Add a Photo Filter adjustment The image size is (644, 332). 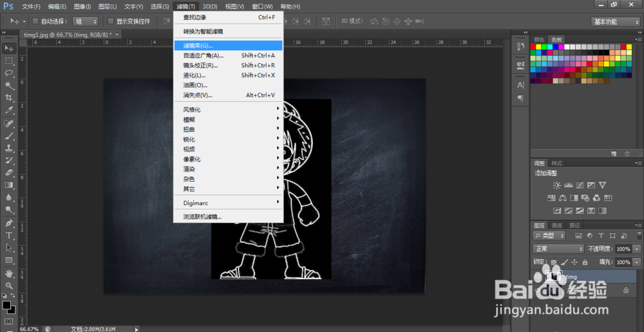(585, 198)
